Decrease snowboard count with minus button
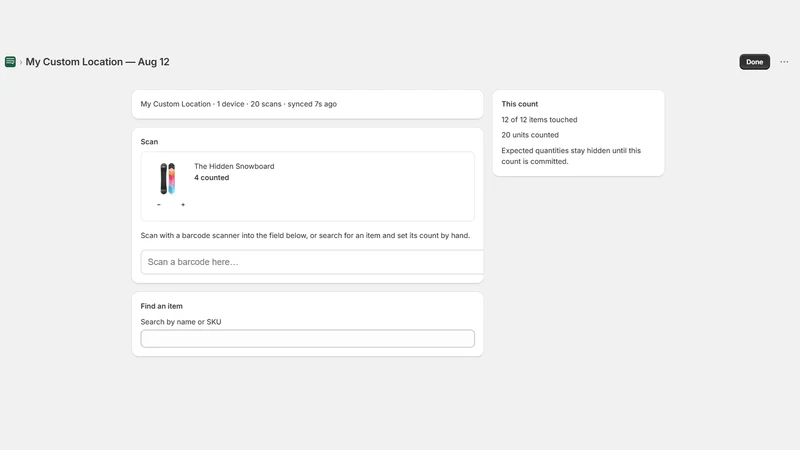Screen dimensions: 800x450 click(159, 205)
